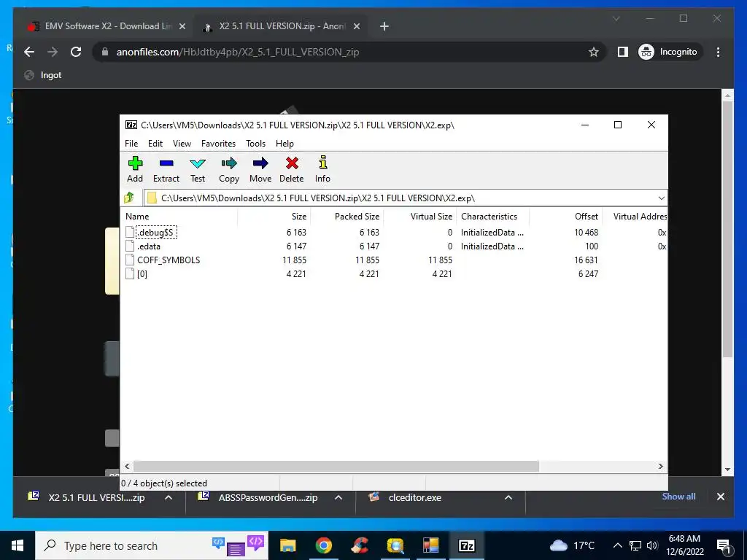Screen dimensions: 747x560
Task: Click the Add button in 7-Zip toolbar
Action: pyautogui.click(x=135, y=169)
